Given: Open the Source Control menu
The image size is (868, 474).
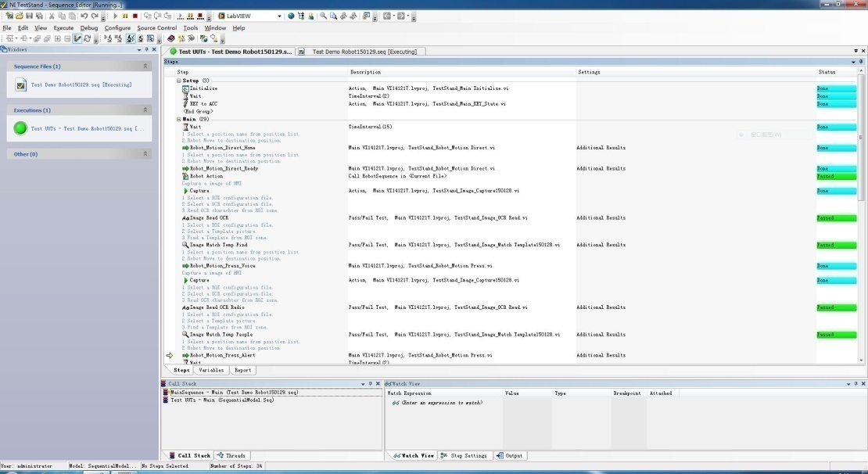Looking at the screenshot, I should 156,27.
